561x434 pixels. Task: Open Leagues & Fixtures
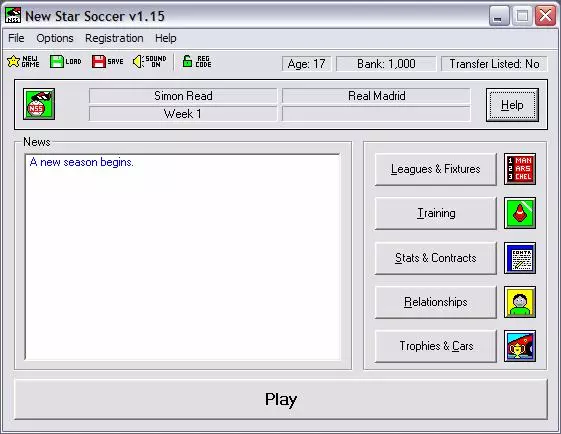click(x=435, y=169)
